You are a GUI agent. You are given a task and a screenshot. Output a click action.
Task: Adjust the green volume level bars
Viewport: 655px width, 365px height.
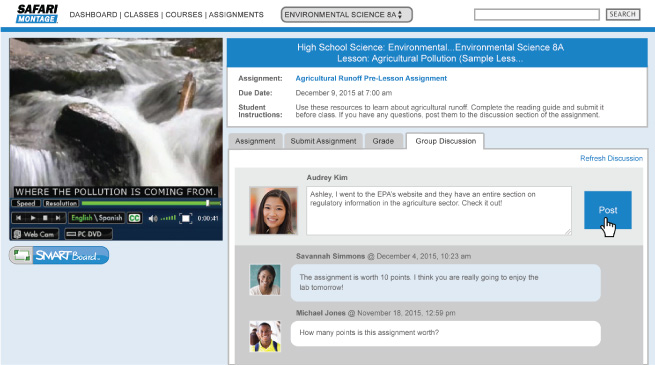(x=168, y=218)
